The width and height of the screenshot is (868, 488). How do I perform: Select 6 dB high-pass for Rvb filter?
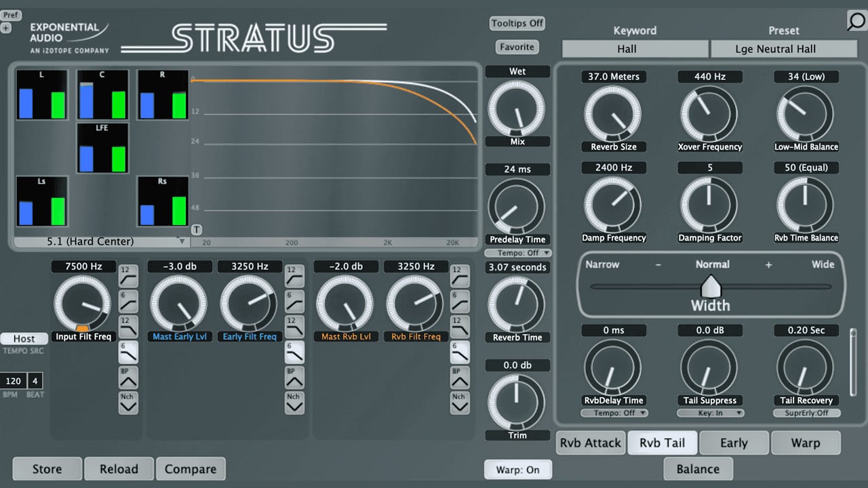tap(460, 301)
